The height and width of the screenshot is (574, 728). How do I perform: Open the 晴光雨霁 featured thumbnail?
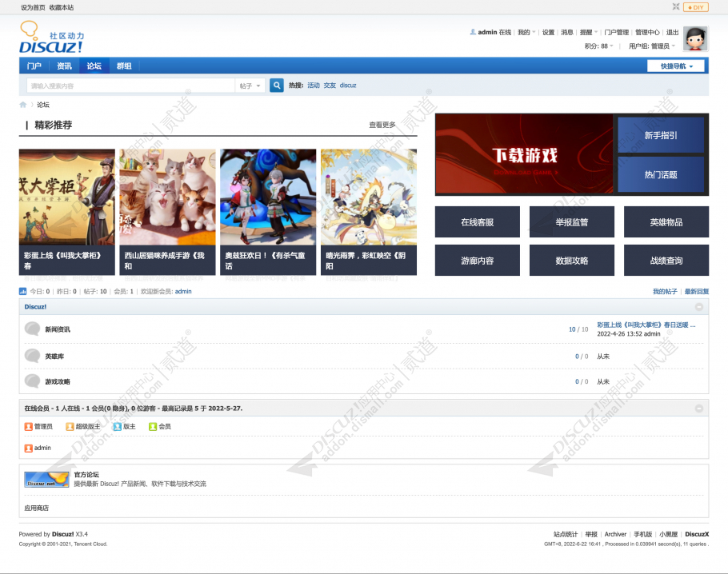point(369,197)
